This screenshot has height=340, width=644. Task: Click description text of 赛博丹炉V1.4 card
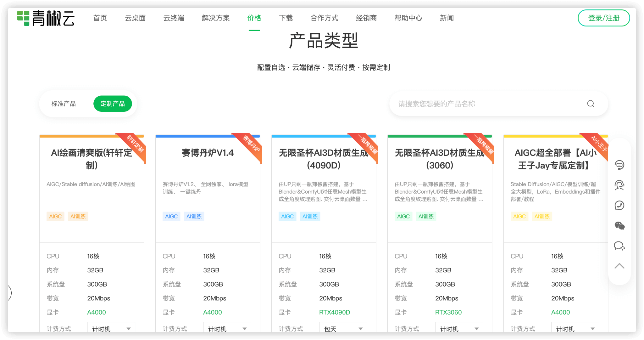[205, 188]
